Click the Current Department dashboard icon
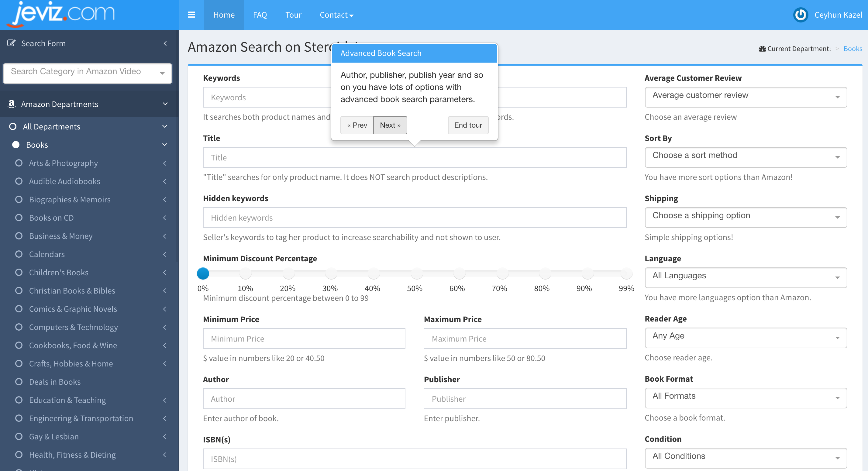 tap(762, 49)
